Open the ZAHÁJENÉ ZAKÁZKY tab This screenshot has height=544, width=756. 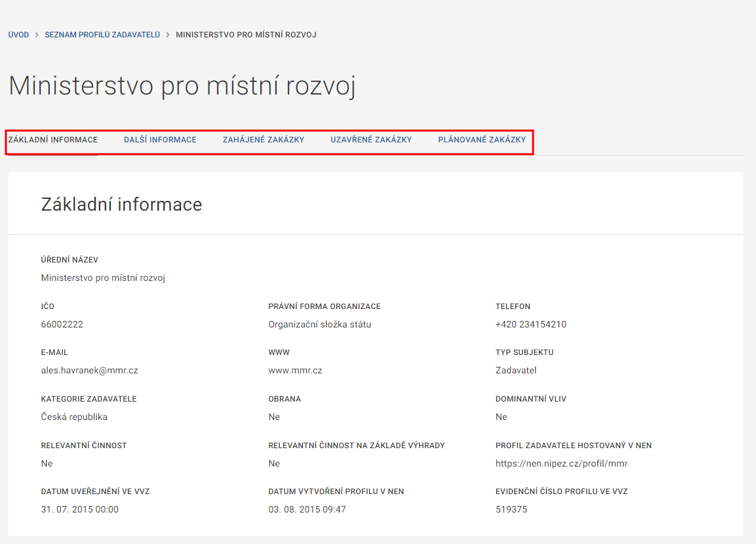pos(263,140)
